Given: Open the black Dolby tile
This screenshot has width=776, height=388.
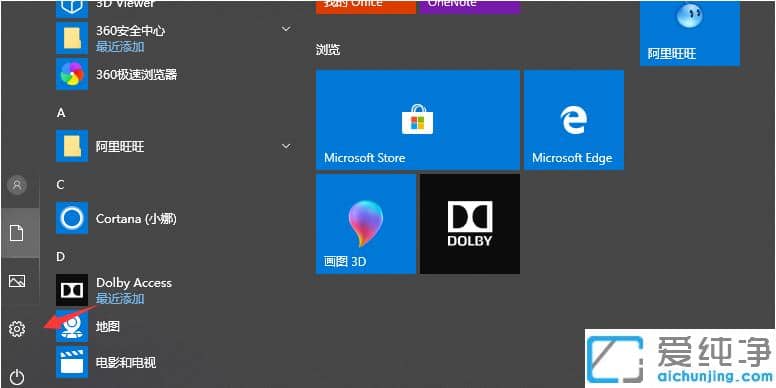Looking at the screenshot, I should (470, 224).
